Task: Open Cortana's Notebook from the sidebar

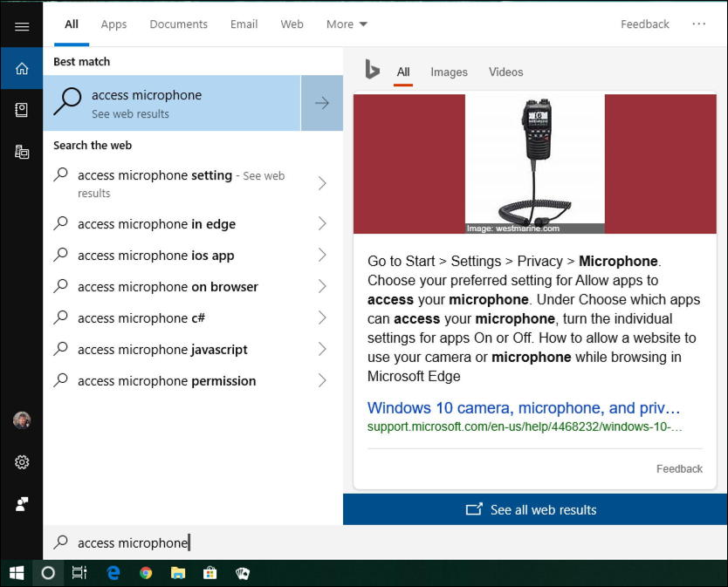Action: coord(22,110)
